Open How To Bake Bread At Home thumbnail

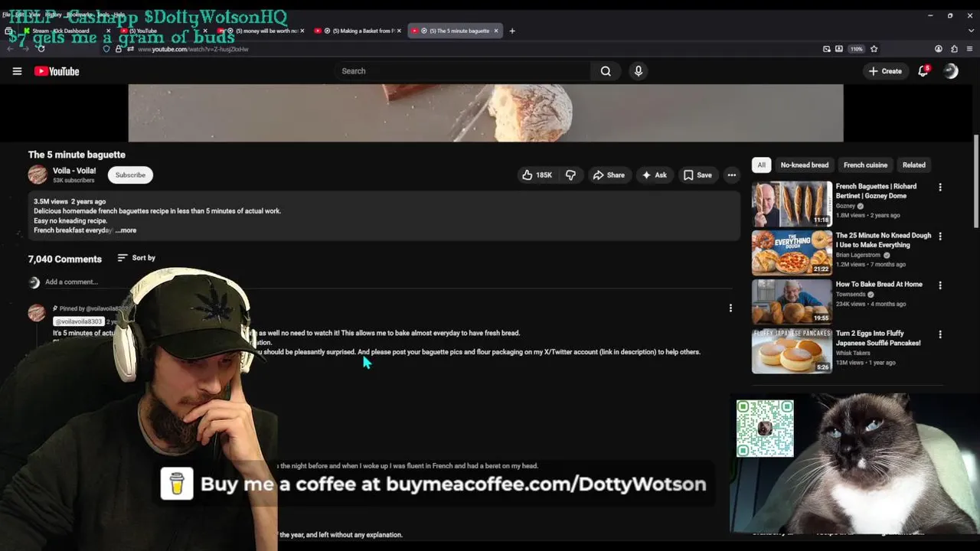click(x=792, y=302)
